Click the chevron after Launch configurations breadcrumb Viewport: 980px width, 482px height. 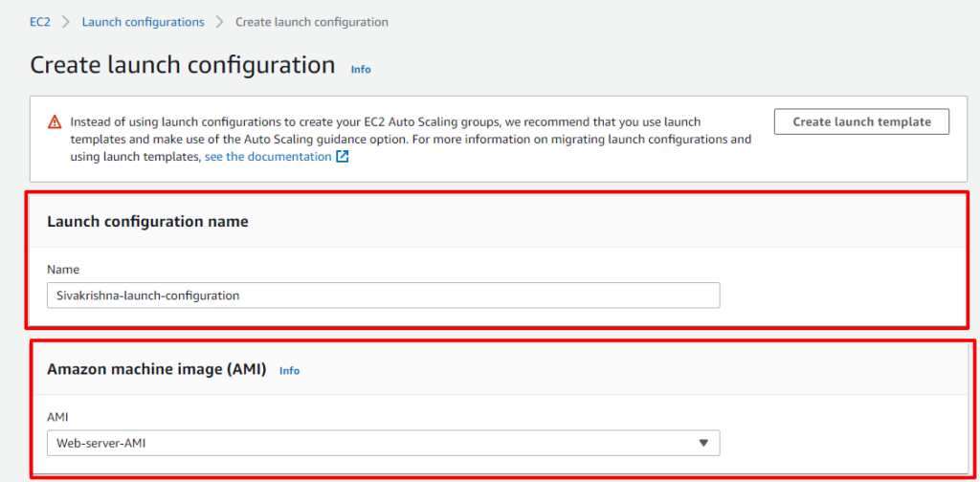point(219,22)
